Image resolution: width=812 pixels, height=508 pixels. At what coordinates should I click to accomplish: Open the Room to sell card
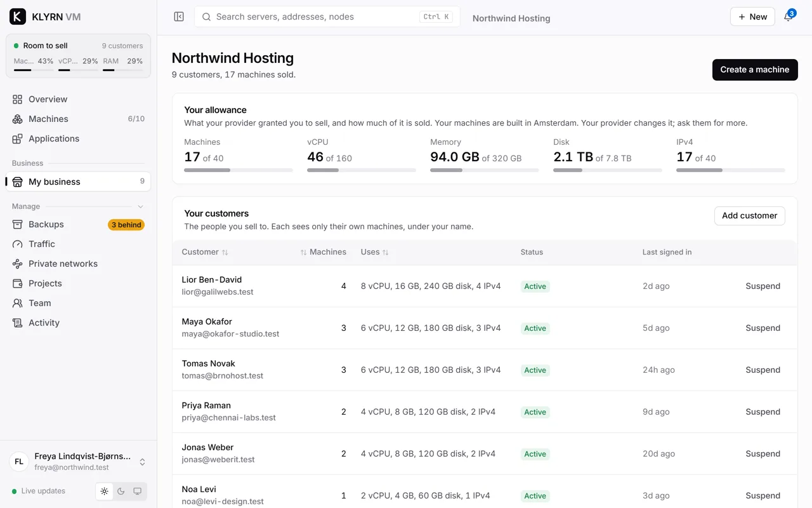tap(79, 56)
